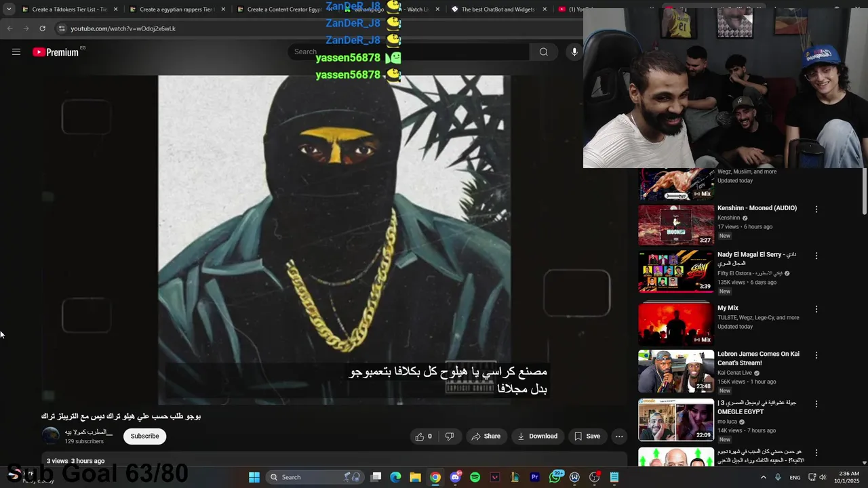Open the Nady El Magal El Serry thumbnail

click(x=676, y=271)
